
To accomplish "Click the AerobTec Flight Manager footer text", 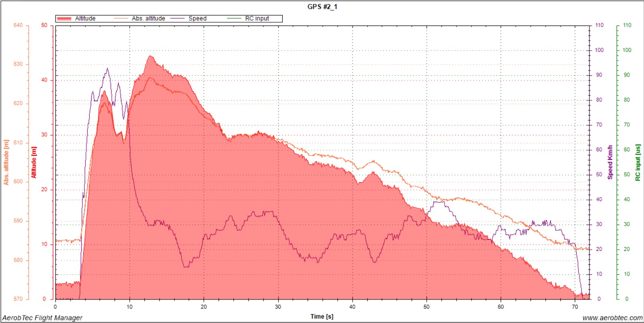I will (x=42, y=318).
